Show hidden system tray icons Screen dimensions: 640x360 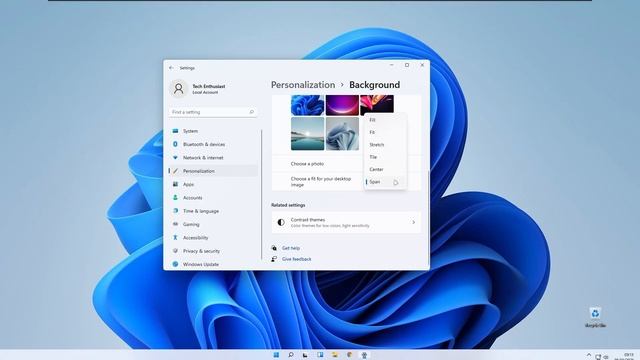tap(589, 355)
